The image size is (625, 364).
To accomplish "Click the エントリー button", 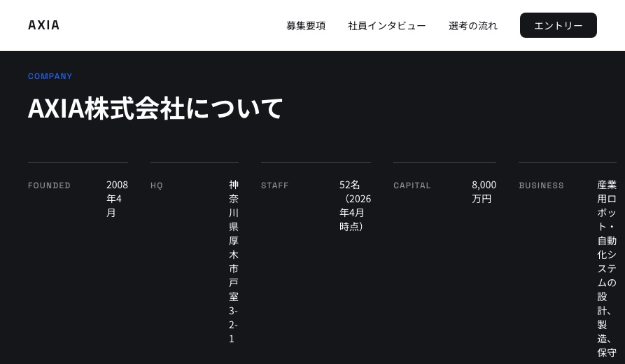I will coord(558,25).
